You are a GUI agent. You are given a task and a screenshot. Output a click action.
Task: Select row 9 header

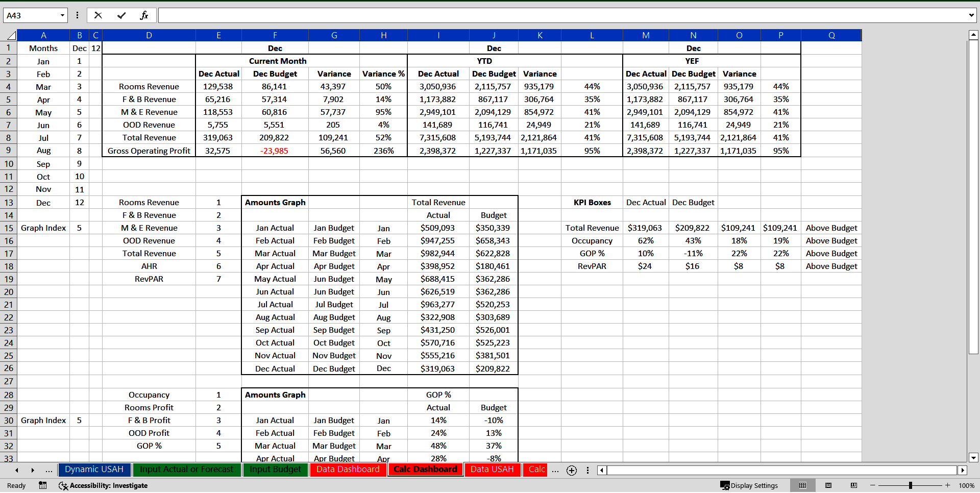point(9,151)
